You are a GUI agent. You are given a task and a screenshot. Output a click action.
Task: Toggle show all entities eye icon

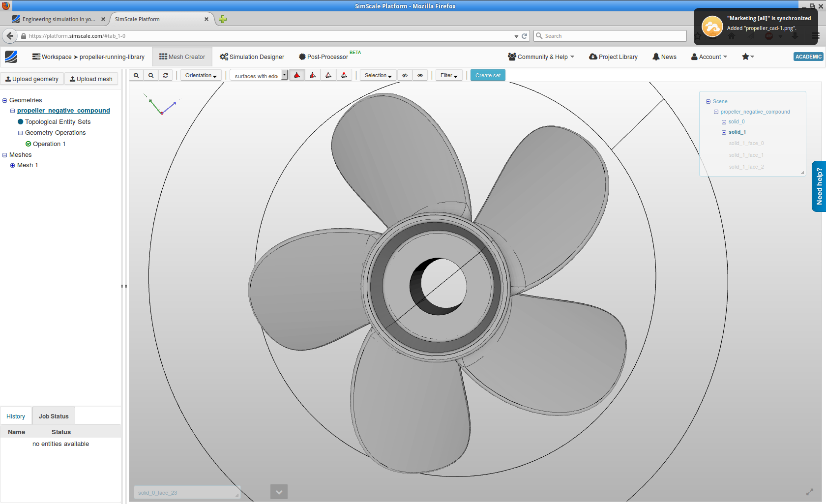(x=420, y=75)
